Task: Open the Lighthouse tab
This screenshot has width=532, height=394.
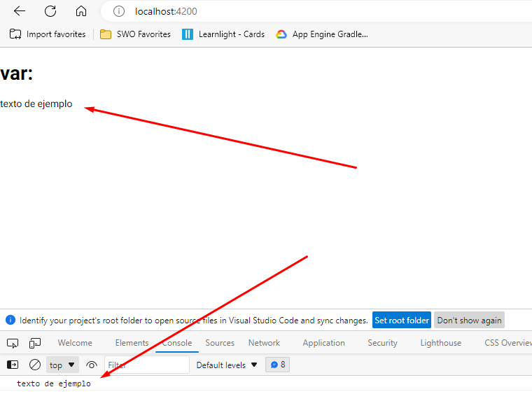Action: tap(440, 343)
